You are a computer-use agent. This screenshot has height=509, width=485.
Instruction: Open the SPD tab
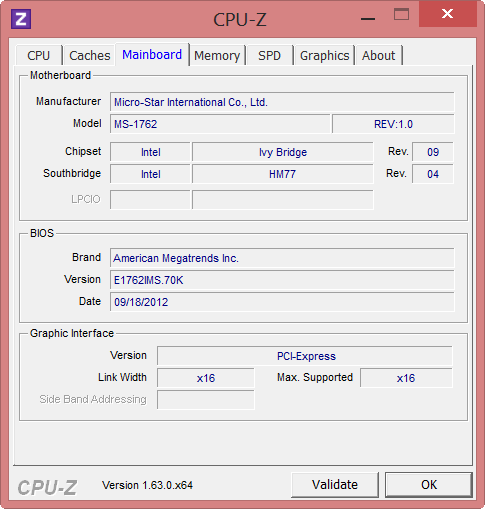(269, 55)
